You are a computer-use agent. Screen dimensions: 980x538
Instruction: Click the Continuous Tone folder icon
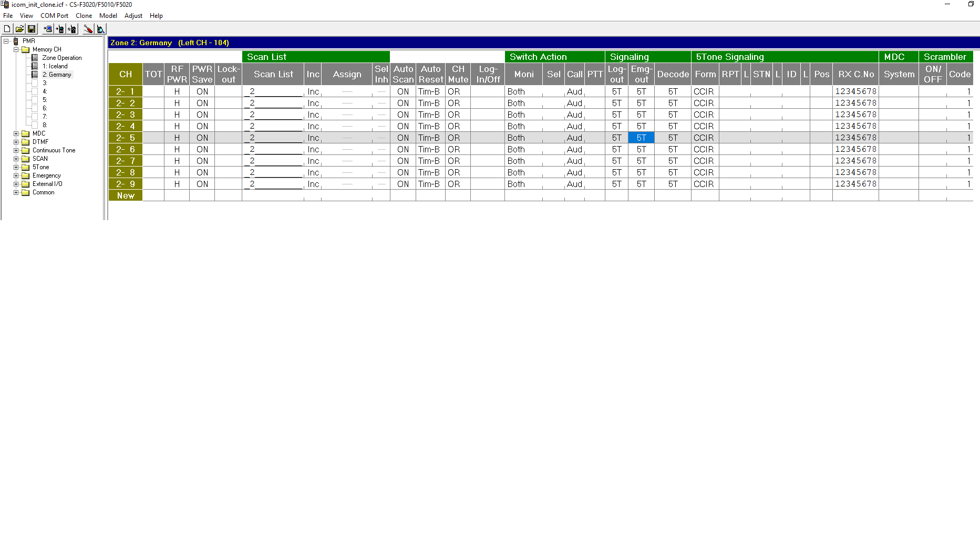pyautogui.click(x=25, y=150)
